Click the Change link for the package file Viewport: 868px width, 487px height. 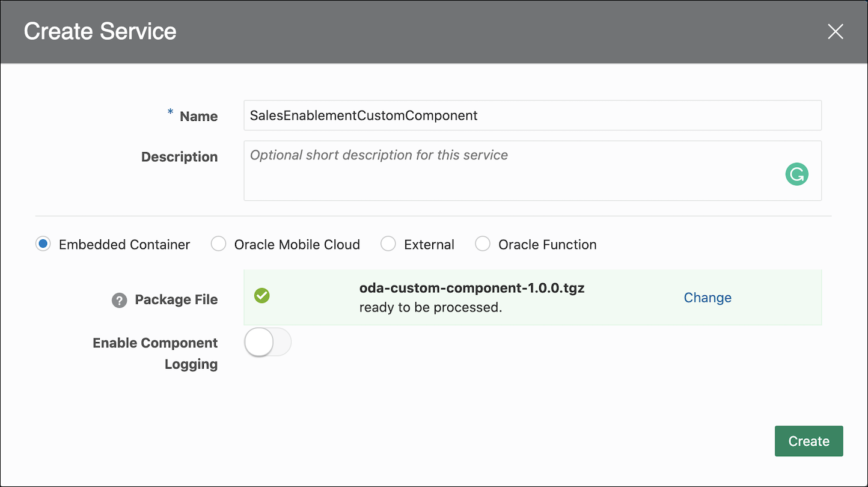pyautogui.click(x=708, y=297)
